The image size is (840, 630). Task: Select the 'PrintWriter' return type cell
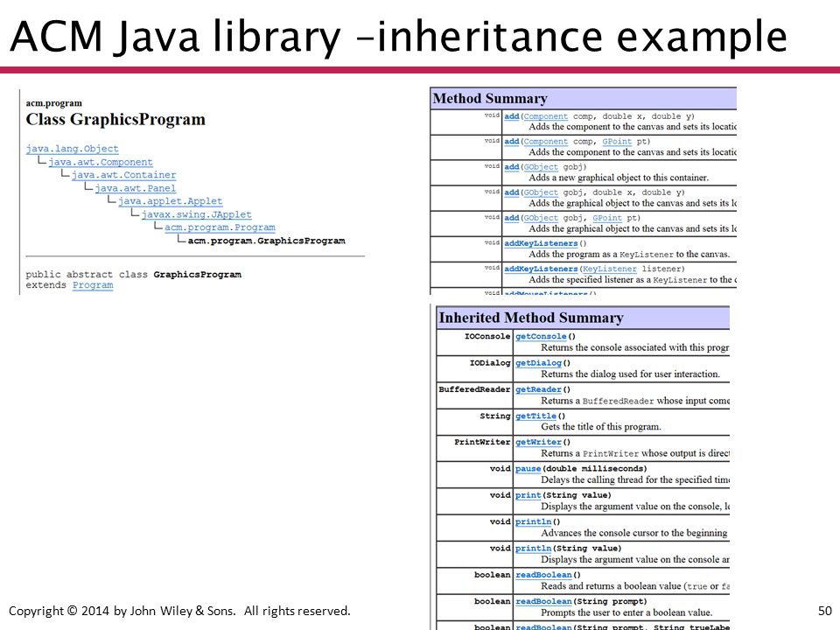(482, 442)
